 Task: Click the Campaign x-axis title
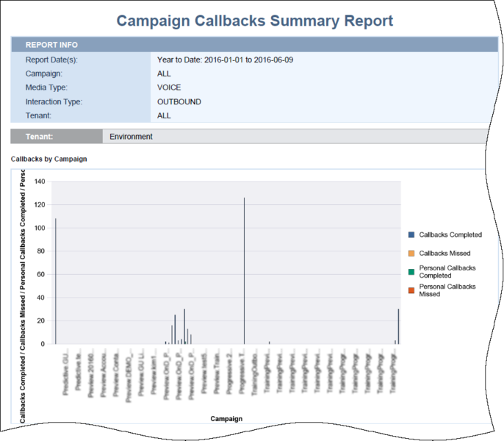pos(226,418)
